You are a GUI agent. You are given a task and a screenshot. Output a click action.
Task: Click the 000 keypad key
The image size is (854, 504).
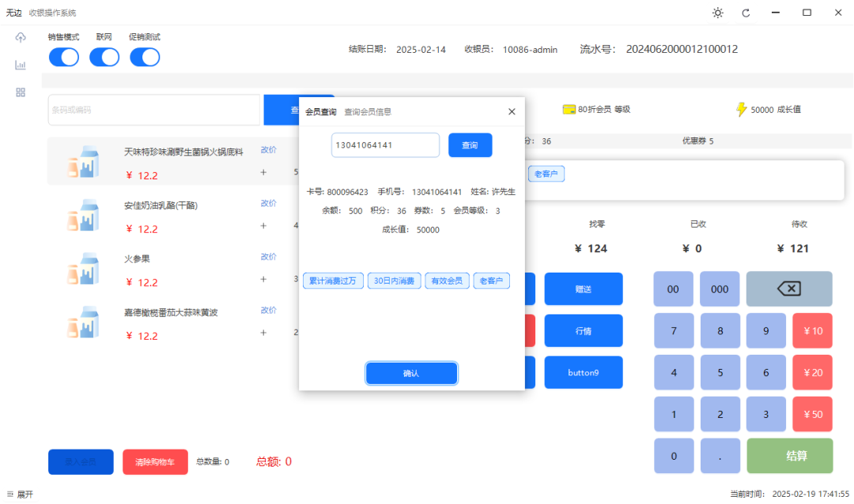pyautogui.click(x=720, y=289)
